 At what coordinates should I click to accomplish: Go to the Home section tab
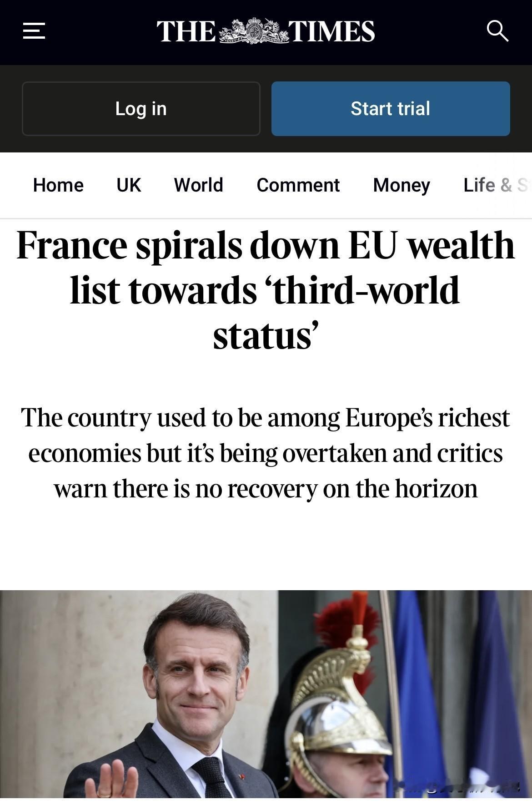click(x=58, y=185)
